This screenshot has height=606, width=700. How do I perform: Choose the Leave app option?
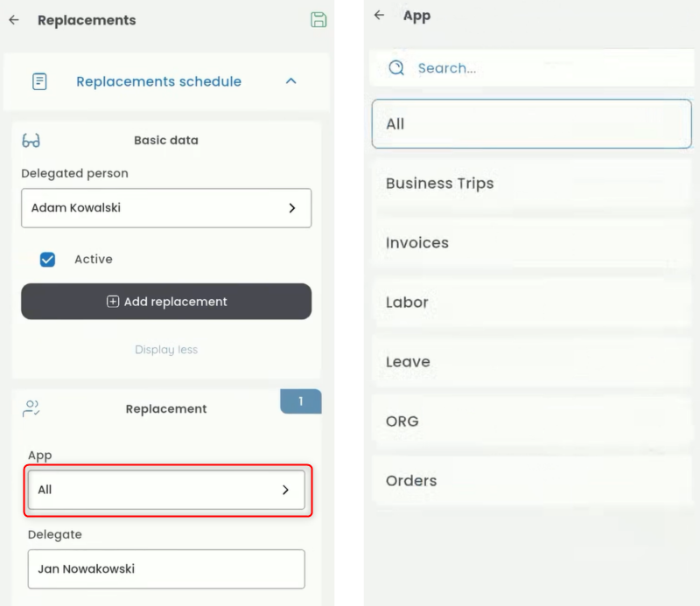click(x=531, y=362)
